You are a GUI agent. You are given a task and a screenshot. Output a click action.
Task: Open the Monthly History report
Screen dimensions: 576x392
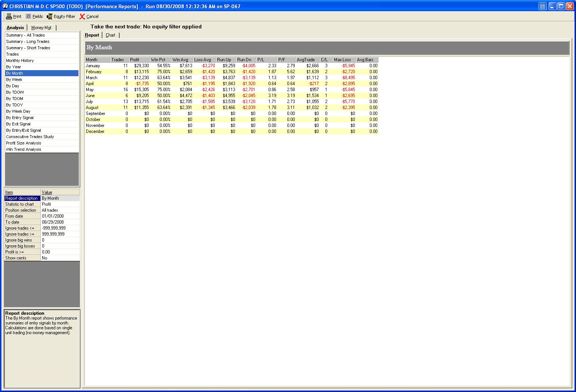click(42, 60)
